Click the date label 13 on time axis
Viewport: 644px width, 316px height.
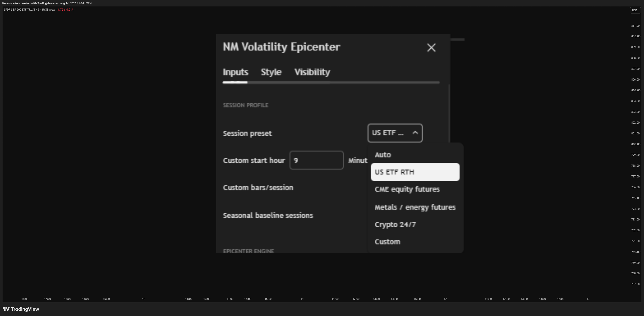click(x=588, y=299)
